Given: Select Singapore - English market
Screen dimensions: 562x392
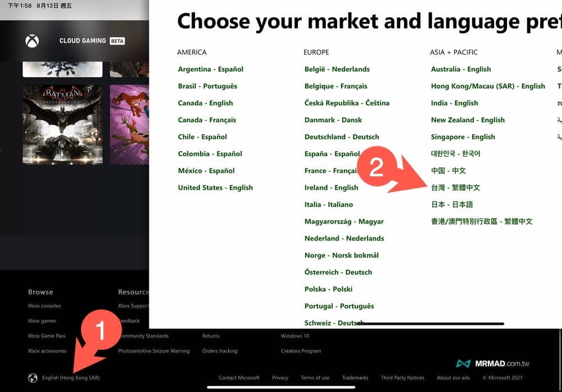Looking at the screenshot, I should click(x=463, y=136).
